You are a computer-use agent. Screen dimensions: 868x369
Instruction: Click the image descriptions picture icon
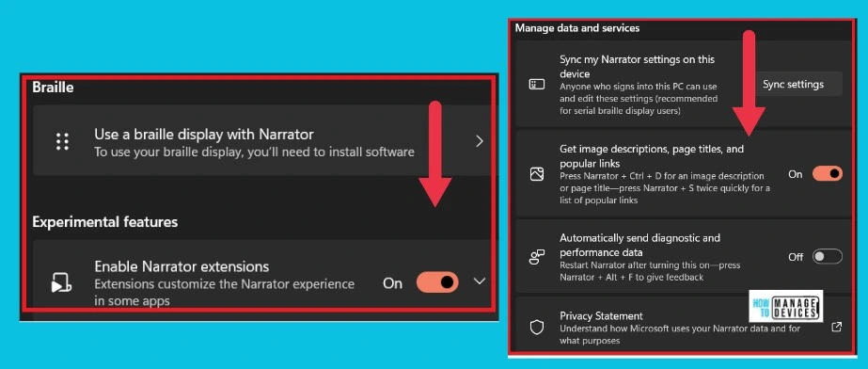tap(536, 174)
